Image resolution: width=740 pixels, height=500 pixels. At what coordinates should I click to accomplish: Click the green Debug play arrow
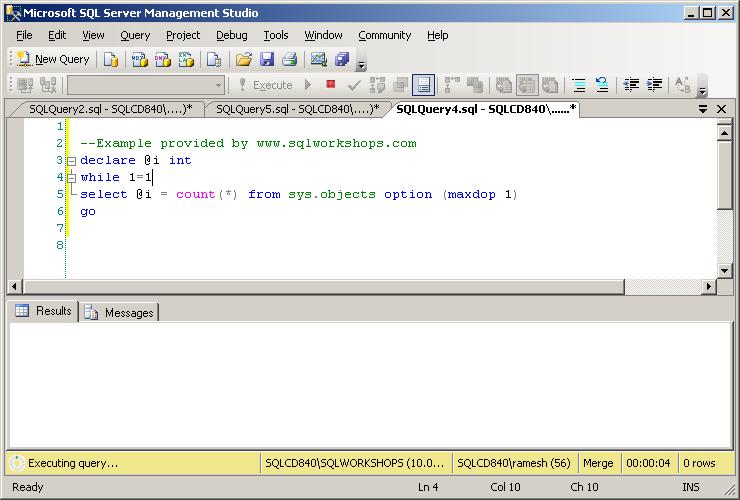(x=308, y=85)
